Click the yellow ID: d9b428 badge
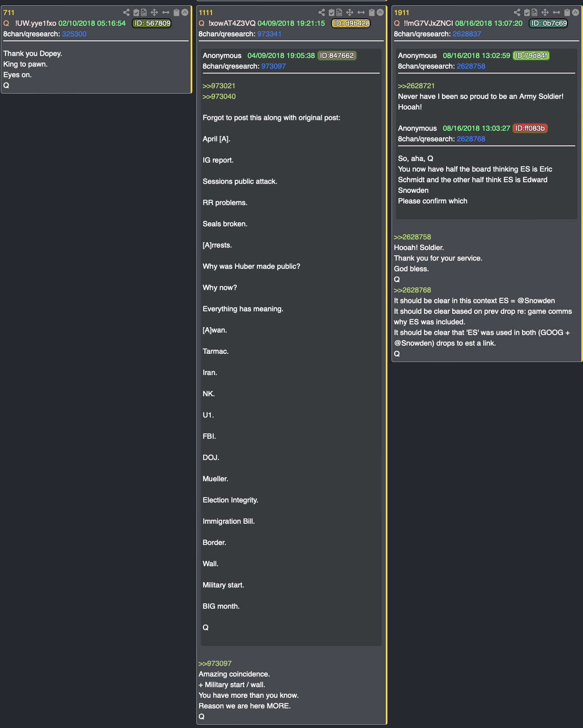Viewport: 583px width, 728px height. [351, 23]
